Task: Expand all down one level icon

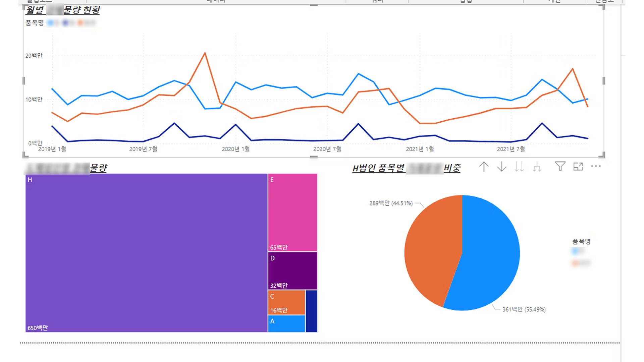Action: (x=537, y=167)
